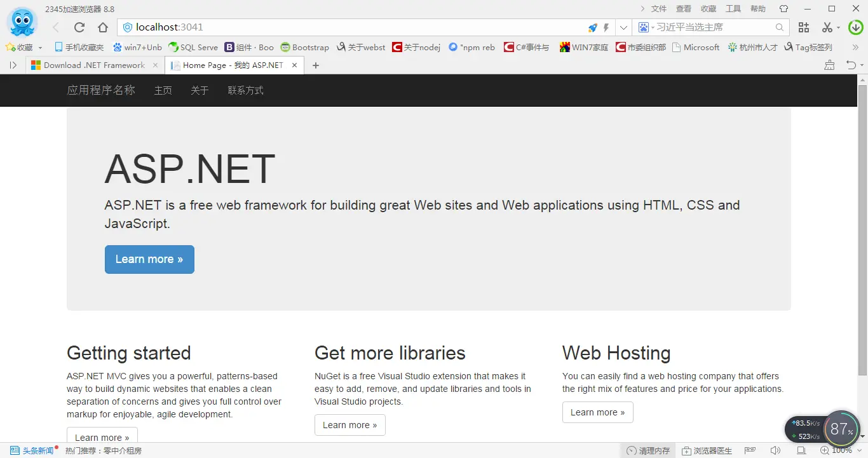Click the lightning speed-mode icon
Screen dimensions: 868x458
point(606,27)
